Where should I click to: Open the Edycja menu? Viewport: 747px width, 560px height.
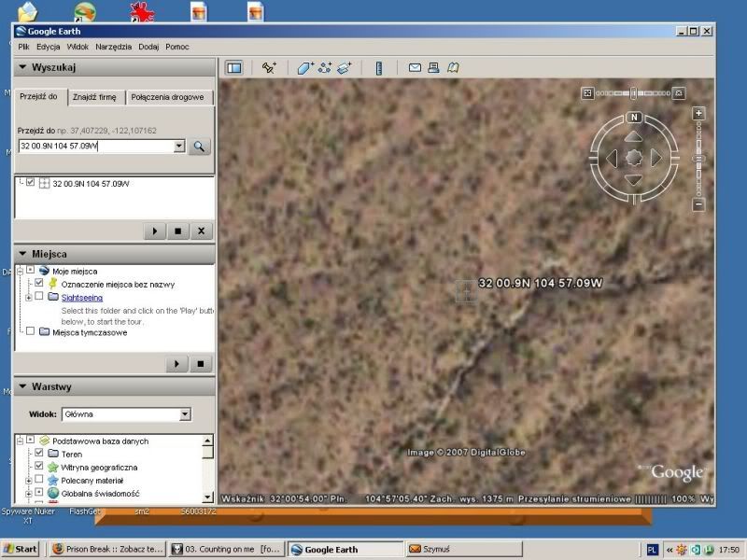49,47
